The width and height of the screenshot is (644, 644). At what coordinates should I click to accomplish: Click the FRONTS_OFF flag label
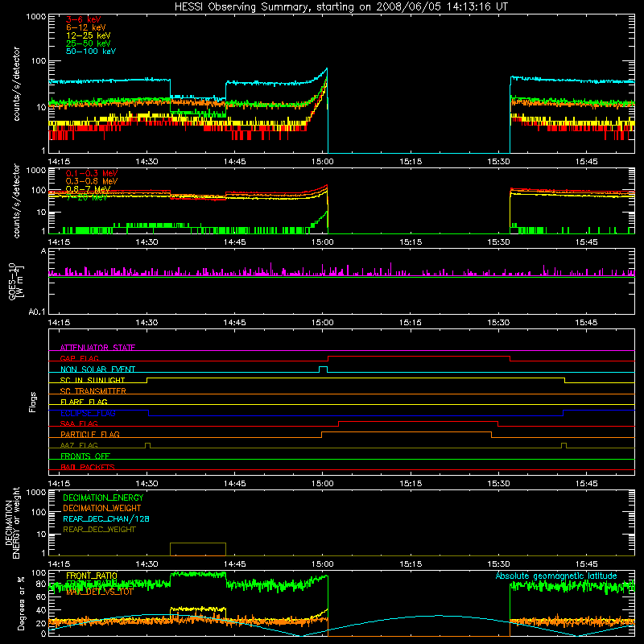[x=85, y=456]
